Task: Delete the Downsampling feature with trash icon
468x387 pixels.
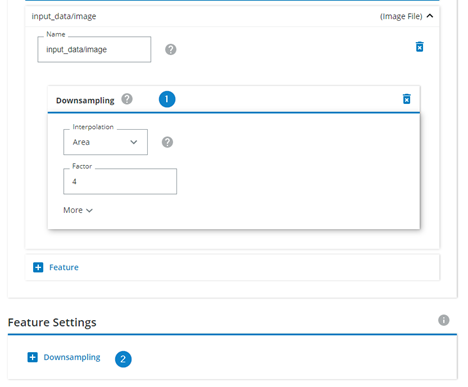Action: pos(406,99)
